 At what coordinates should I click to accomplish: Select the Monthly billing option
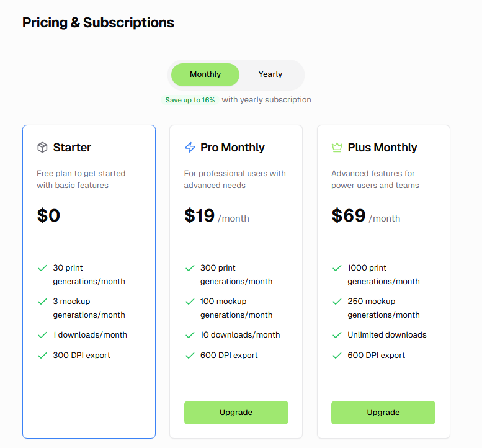[205, 74]
